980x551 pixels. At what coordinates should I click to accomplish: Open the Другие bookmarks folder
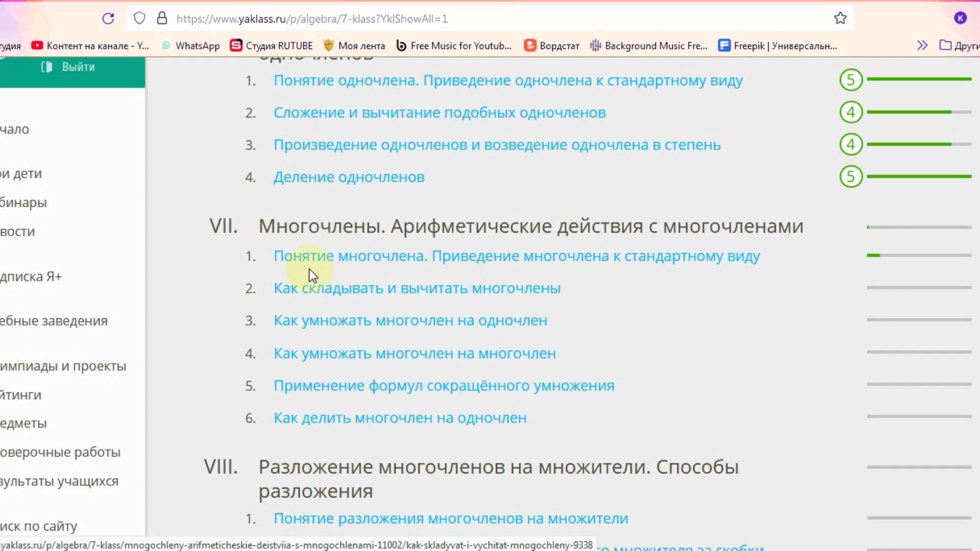point(960,46)
